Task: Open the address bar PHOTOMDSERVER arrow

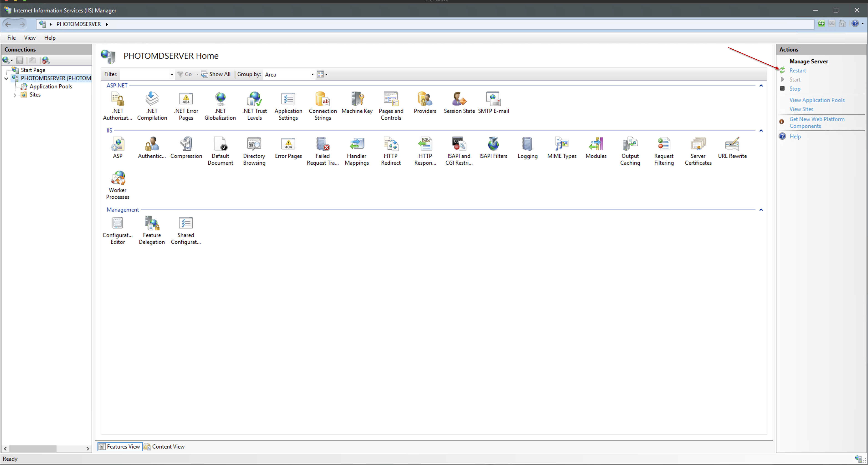Action: click(x=107, y=24)
